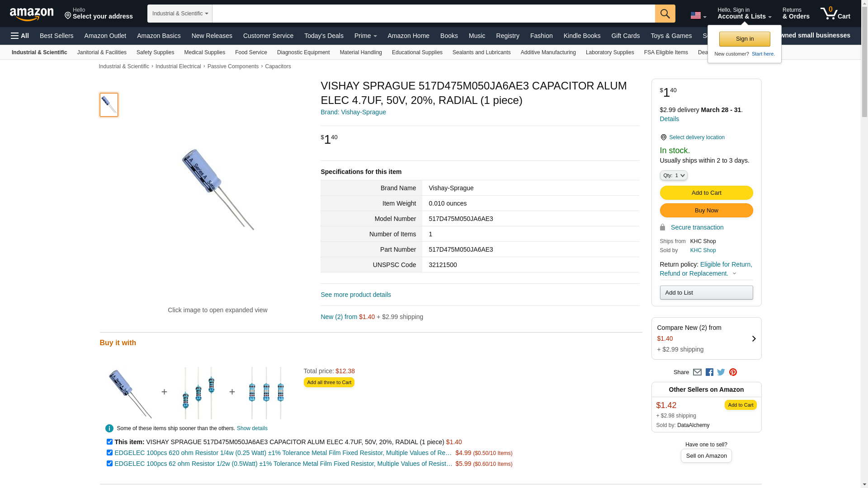Open See more product details link
Screen dimensions: 868x488
tap(356, 295)
